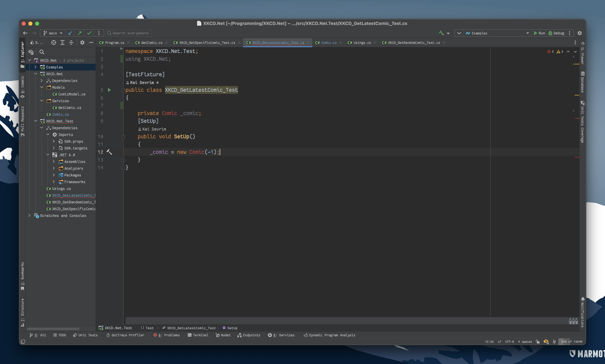Click the green Run test gutter icon

109,90
